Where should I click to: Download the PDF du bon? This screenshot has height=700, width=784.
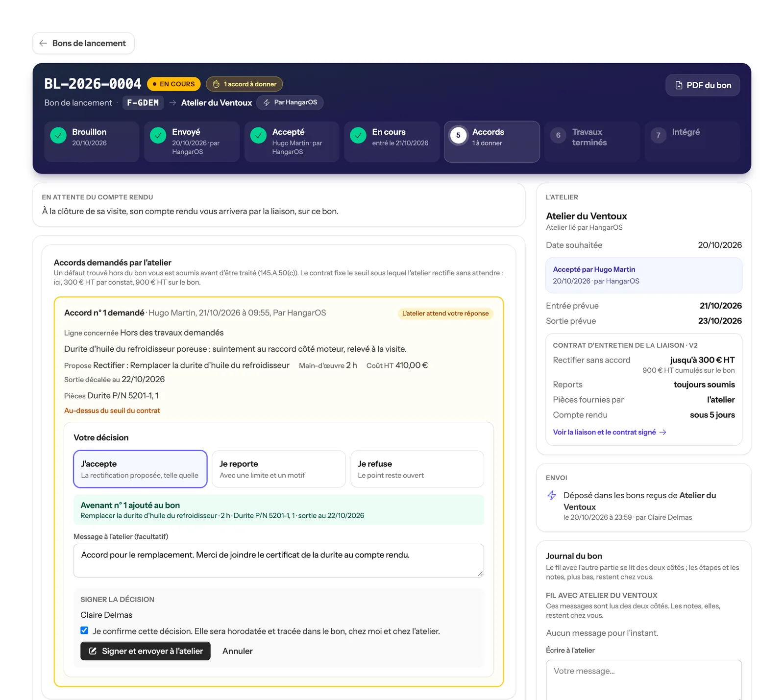(703, 85)
